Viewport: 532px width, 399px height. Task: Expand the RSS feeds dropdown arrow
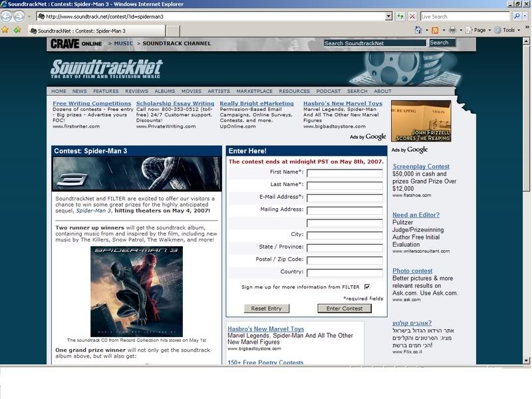coord(444,30)
